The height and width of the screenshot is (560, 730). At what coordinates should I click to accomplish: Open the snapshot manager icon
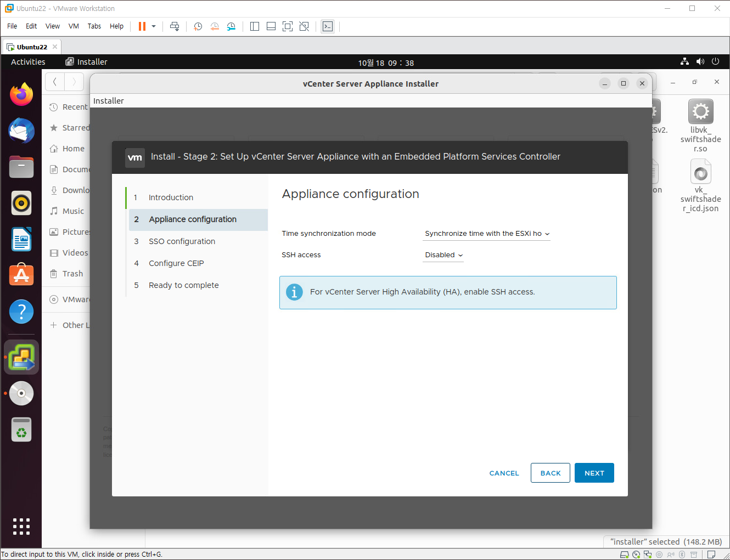(x=231, y=26)
